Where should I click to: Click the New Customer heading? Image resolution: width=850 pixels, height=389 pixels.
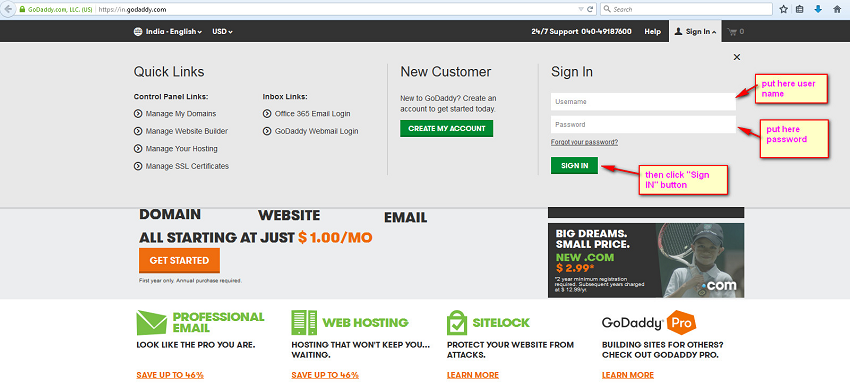tap(446, 72)
